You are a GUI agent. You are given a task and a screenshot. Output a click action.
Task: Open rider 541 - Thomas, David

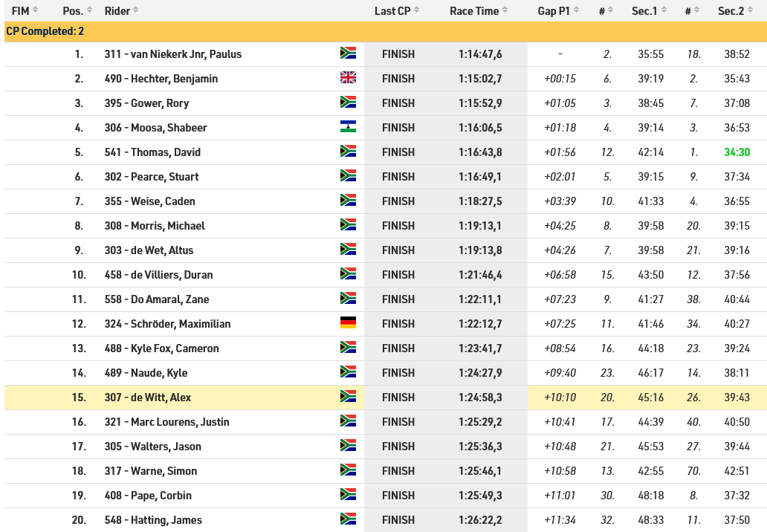tap(152, 152)
